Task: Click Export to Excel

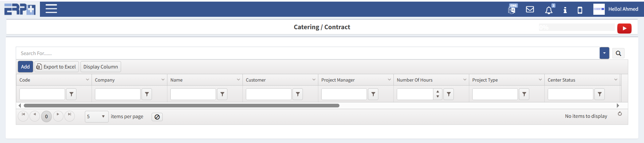Action: [x=57, y=67]
